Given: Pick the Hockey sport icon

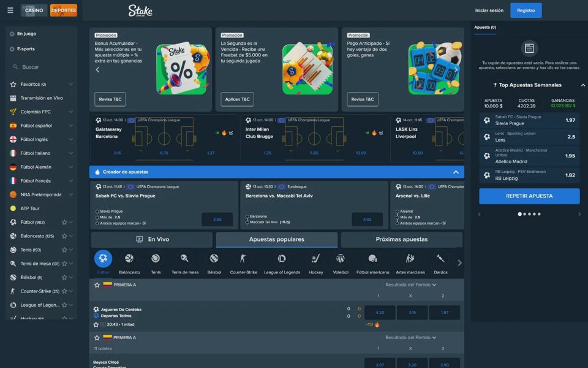Looking at the screenshot, I should [x=316, y=258].
